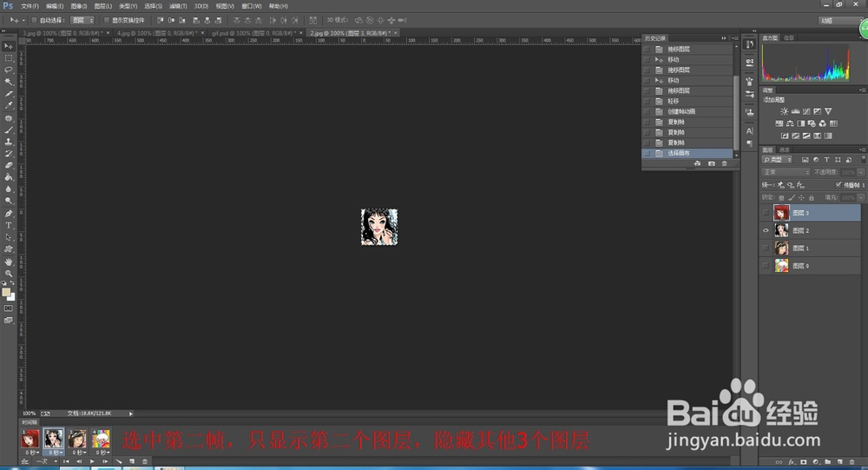Create new snapshot camera icon in History panel
This screenshot has width=868, height=470.
coord(712,163)
